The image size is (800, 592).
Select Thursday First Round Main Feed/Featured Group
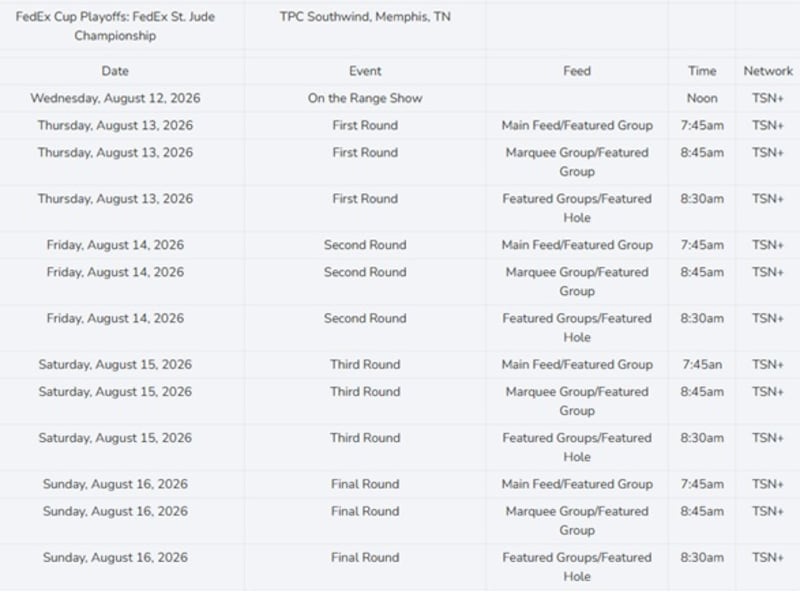(x=577, y=126)
